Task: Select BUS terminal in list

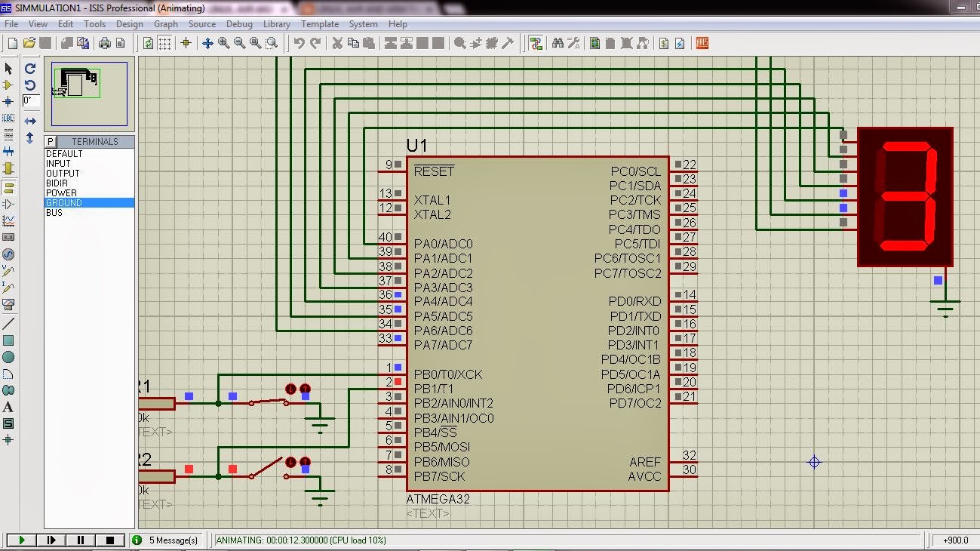Action: [x=54, y=213]
